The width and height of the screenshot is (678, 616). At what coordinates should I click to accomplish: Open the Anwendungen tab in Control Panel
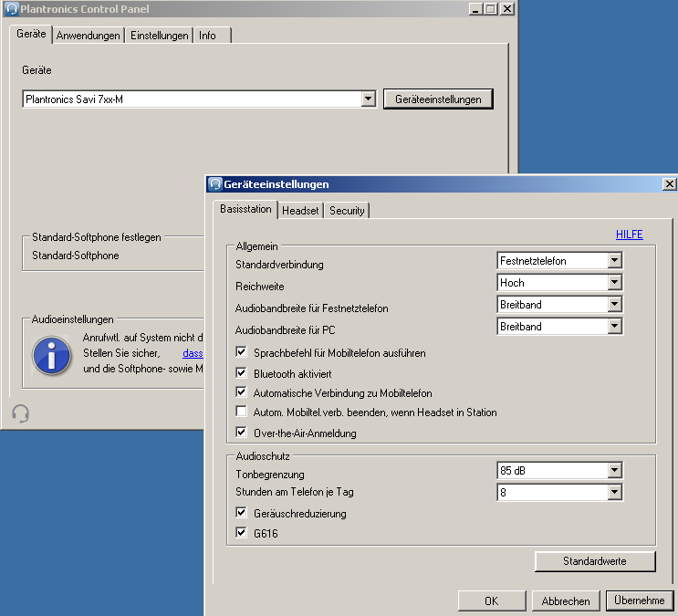[89, 36]
